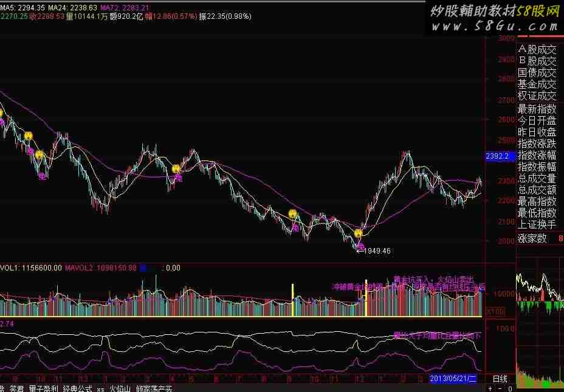The height and width of the screenshot is (392, 564).
Task: Click the 指数振幅 row in side panel
Action: (x=537, y=167)
